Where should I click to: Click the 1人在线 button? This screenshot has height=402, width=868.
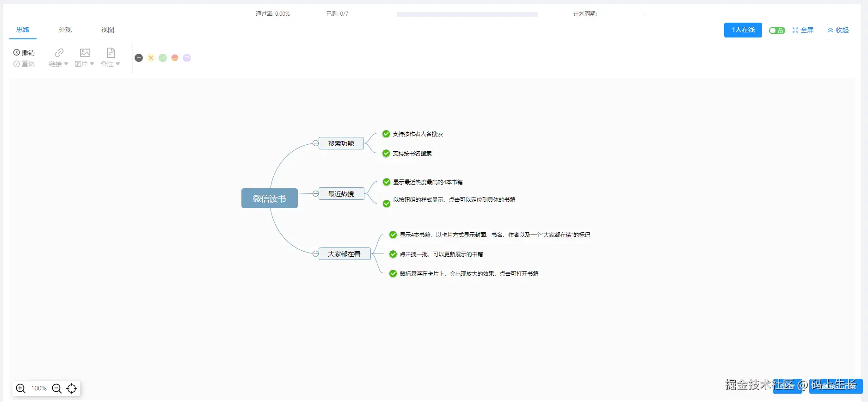click(x=743, y=30)
